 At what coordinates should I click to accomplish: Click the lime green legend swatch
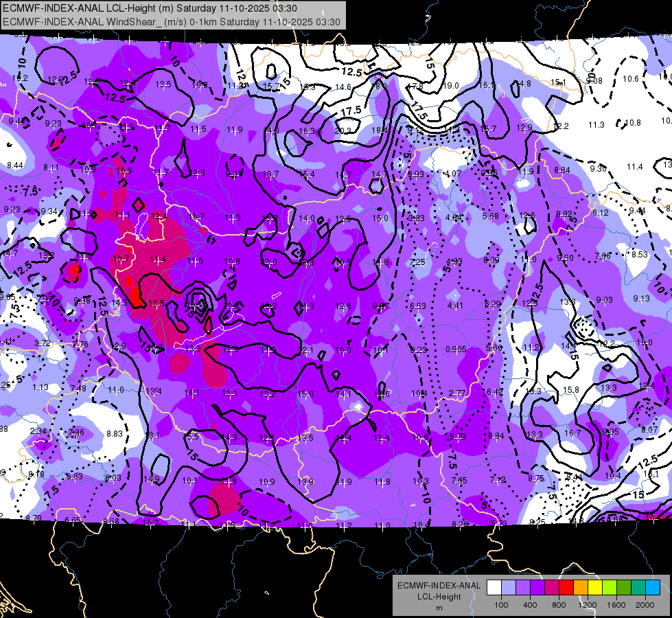point(610,587)
